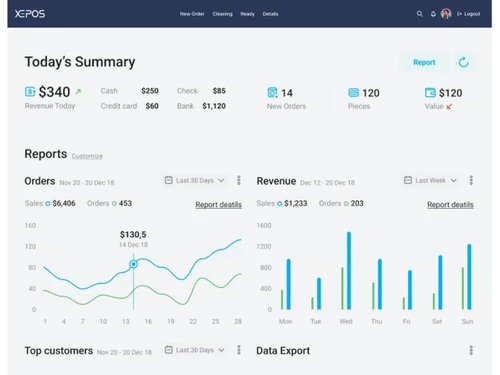The width and height of the screenshot is (500, 375).
Task: Open the notifications bell
Action: [x=433, y=14]
